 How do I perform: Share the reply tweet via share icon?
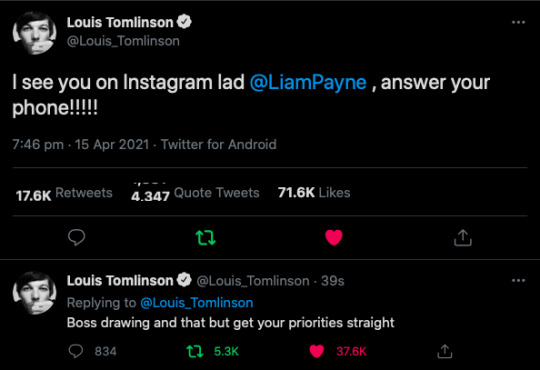445,351
